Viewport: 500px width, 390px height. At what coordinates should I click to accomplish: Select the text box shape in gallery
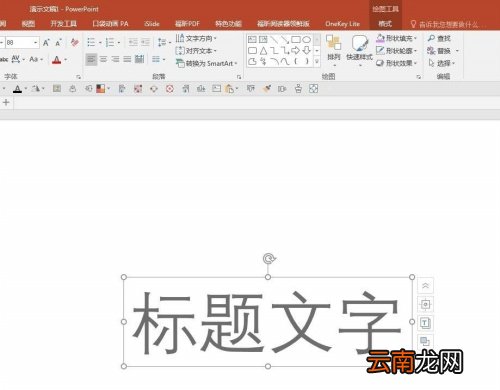click(x=252, y=40)
